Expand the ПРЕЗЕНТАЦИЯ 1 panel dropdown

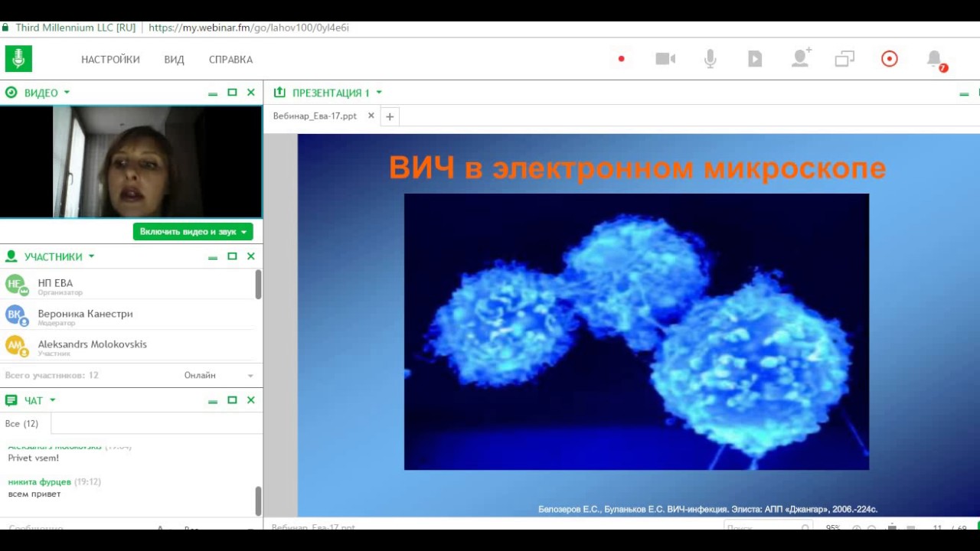(x=379, y=93)
